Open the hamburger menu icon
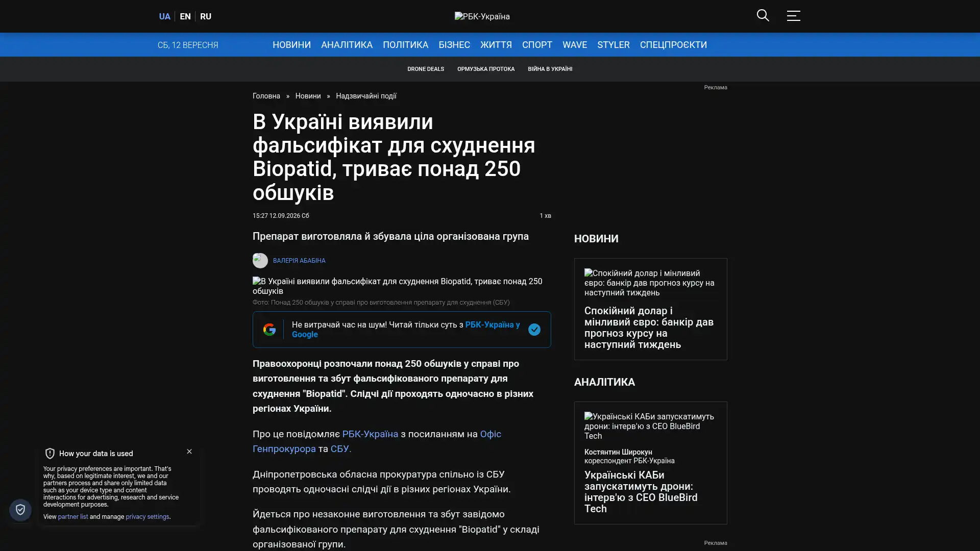This screenshot has height=551, width=980. (793, 15)
